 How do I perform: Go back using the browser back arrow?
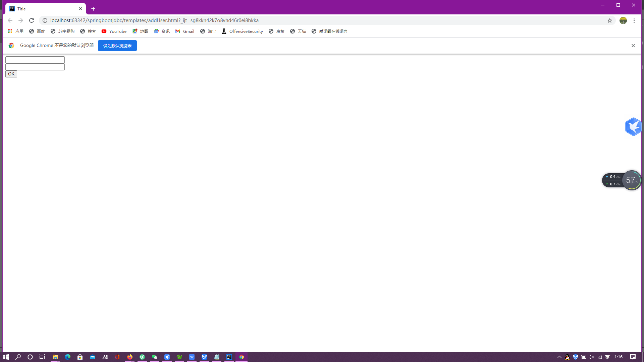[x=10, y=20]
